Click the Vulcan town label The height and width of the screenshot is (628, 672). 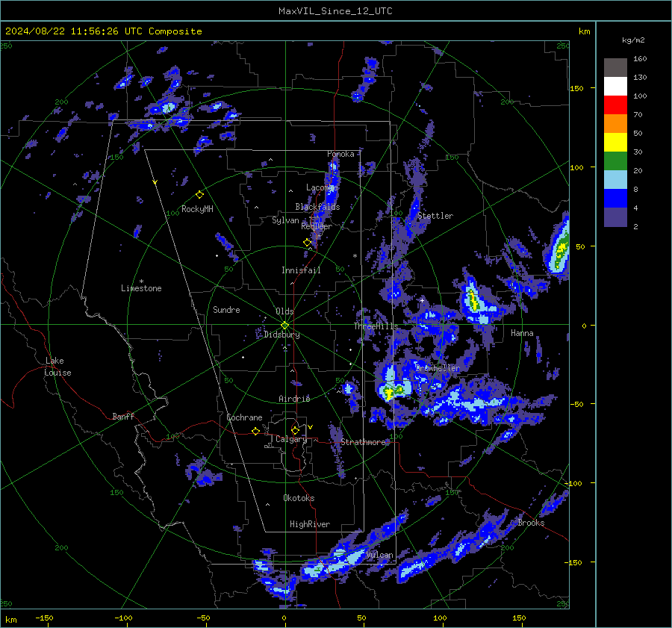379,555
